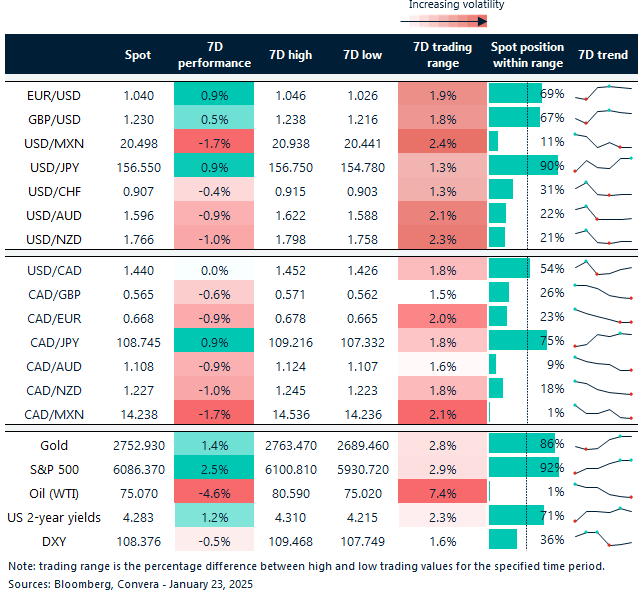
Task: Click the Spot column header
Action: [138, 55]
